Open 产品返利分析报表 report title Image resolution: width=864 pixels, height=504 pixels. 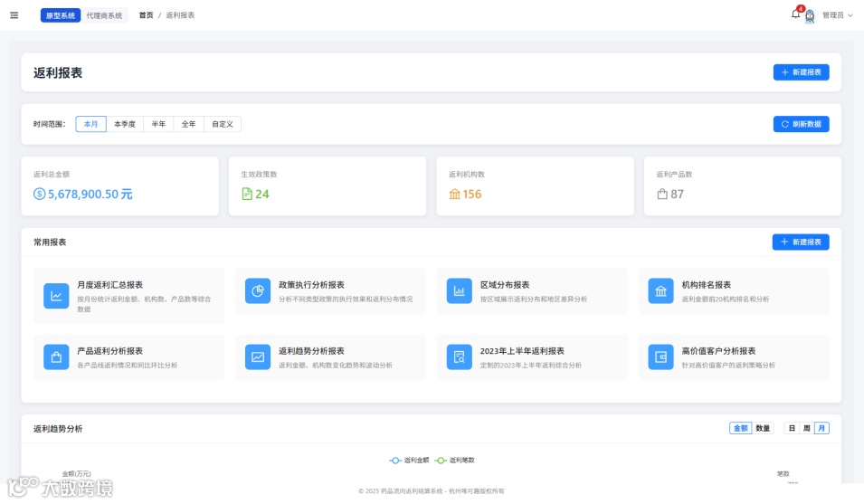point(109,351)
